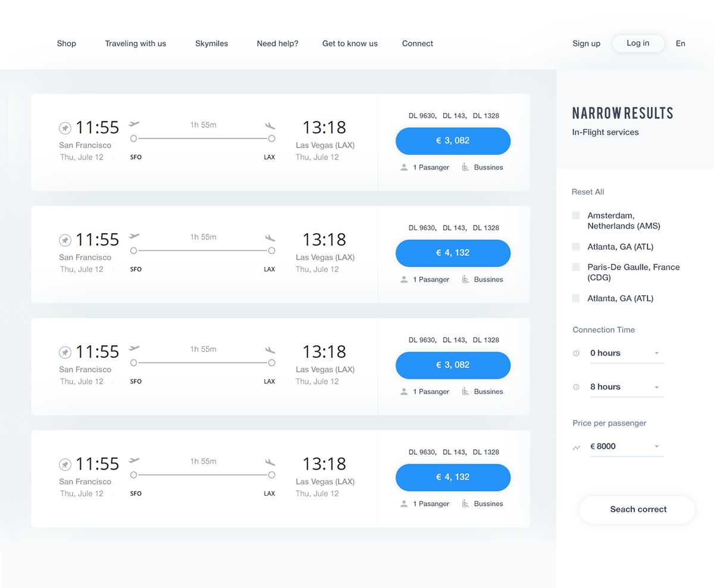
Task: Click the Reset All link
Action: (588, 192)
